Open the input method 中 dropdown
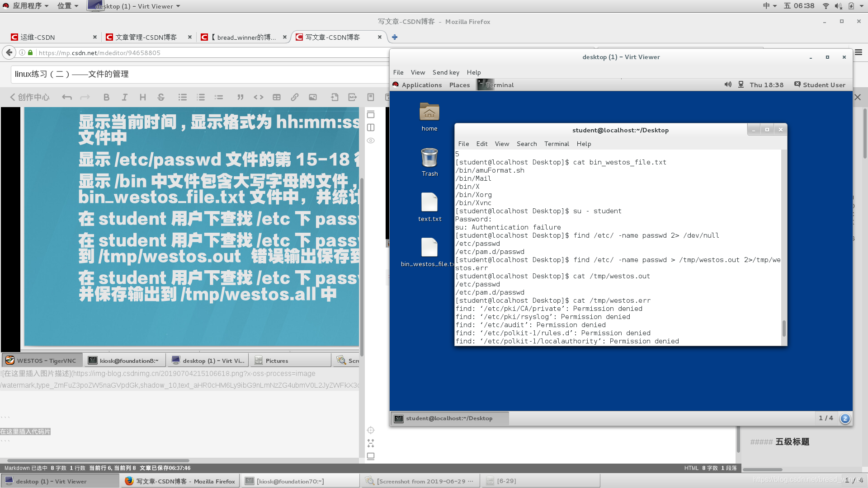The width and height of the screenshot is (868, 488). pyautogui.click(x=769, y=6)
